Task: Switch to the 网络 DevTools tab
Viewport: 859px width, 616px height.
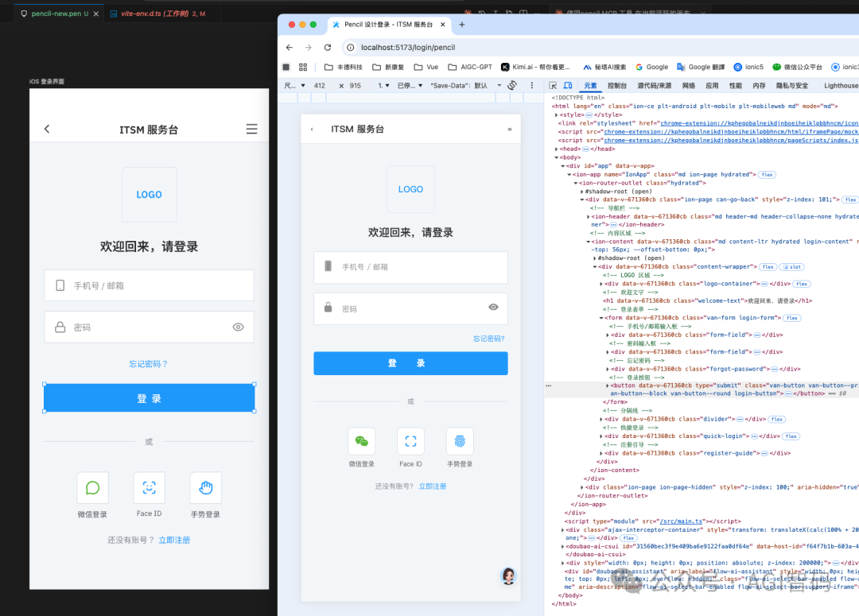Action: [x=689, y=85]
